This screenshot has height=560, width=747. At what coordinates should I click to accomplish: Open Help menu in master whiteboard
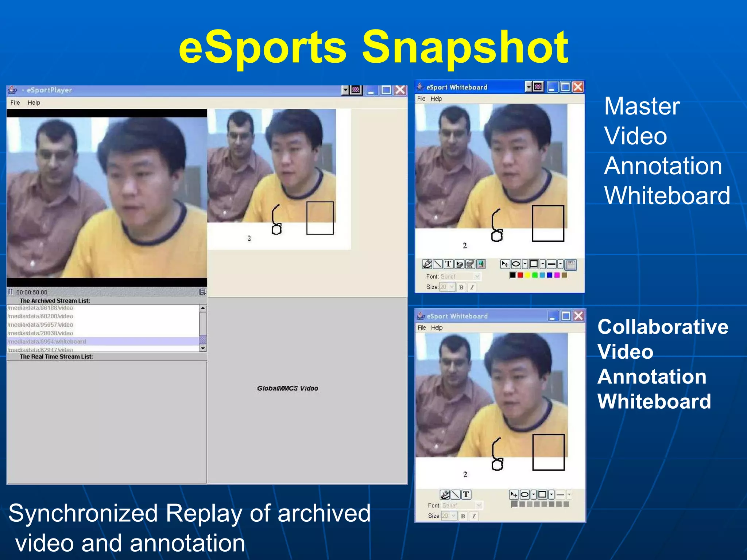click(436, 99)
